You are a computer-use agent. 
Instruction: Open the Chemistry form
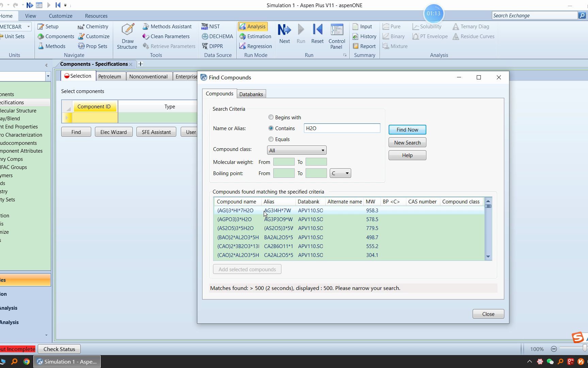click(93, 27)
